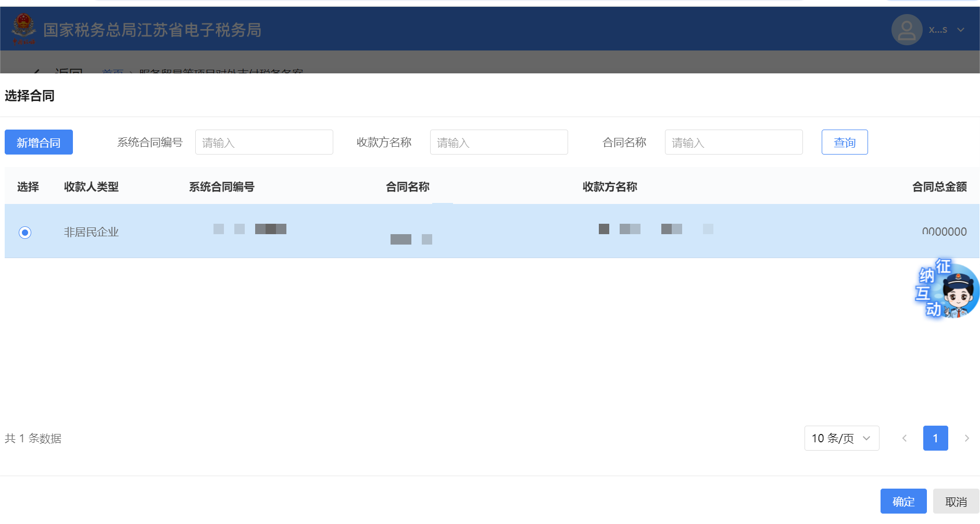Go to previous page arrow
980x524 pixels.
904,438
